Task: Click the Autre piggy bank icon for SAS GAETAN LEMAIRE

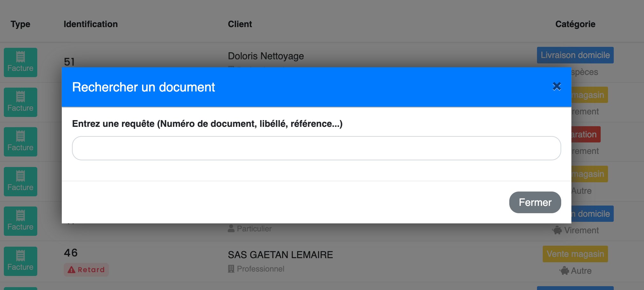Action: [564, 271]
